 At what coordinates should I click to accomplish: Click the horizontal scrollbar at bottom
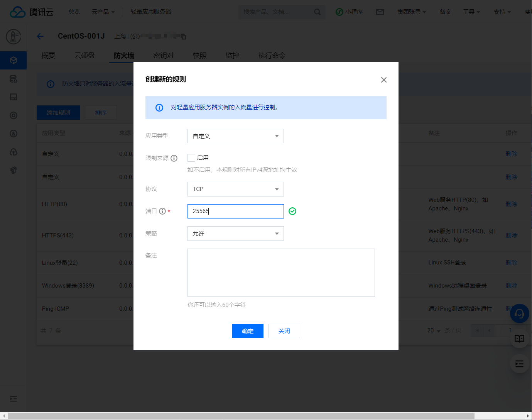pyautogui.click(x=241, y=416)
